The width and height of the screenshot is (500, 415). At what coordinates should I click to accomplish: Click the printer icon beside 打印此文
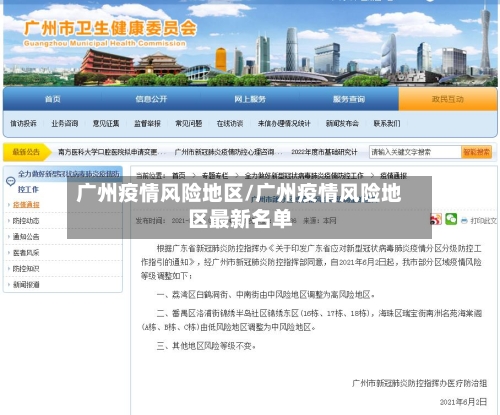click(464, 220)
